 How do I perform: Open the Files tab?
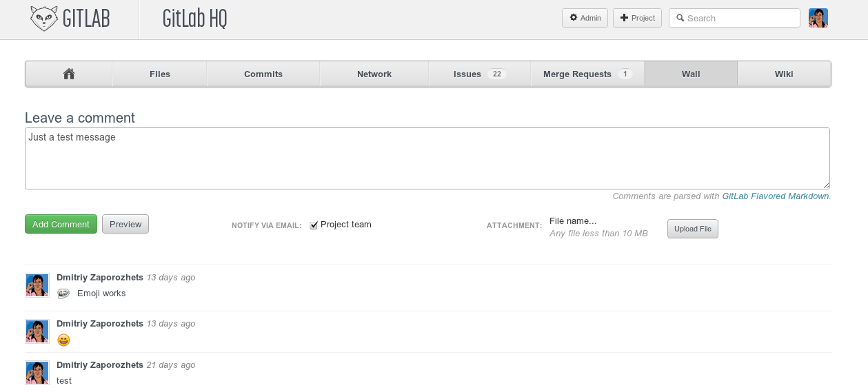click(159, 74)
